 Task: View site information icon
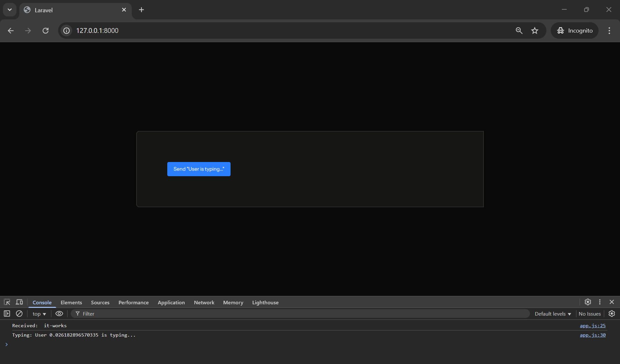(x=67, y=31)
